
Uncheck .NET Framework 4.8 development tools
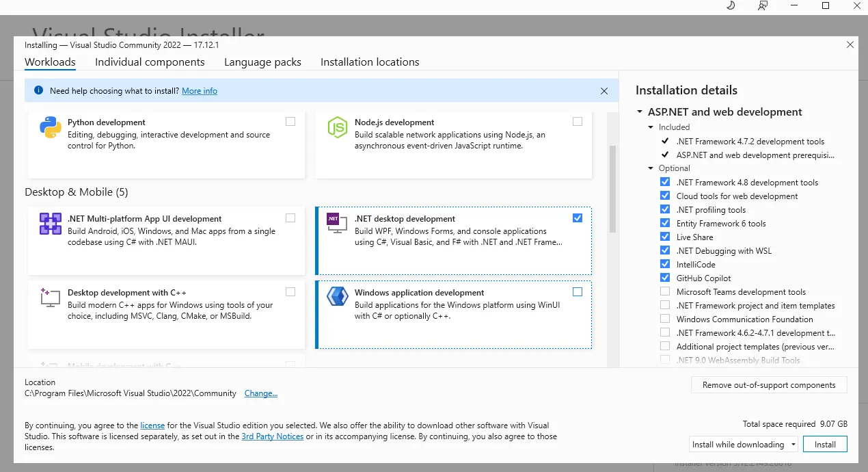point(665,182)
